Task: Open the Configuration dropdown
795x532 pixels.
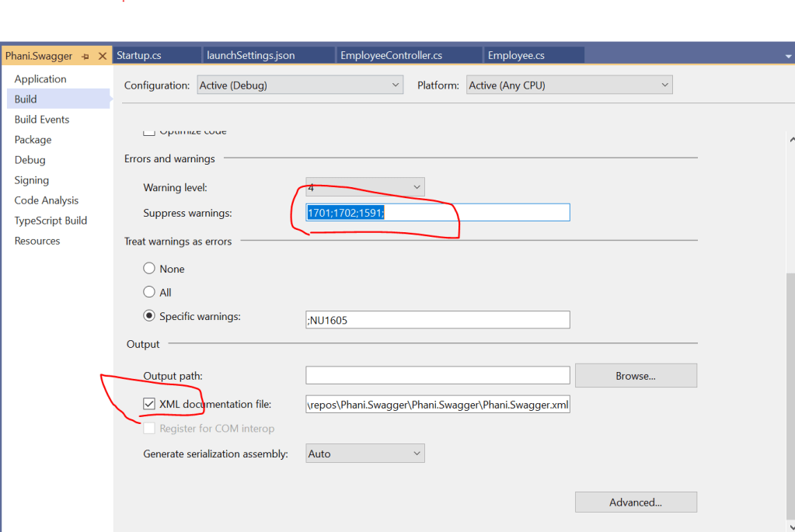Action: (299, 85)
